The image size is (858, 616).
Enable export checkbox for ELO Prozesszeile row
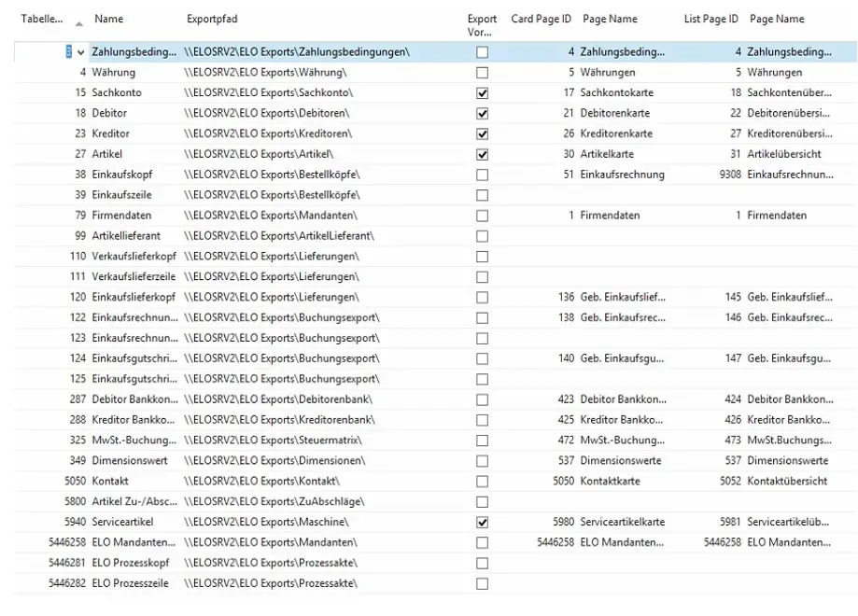482,583
